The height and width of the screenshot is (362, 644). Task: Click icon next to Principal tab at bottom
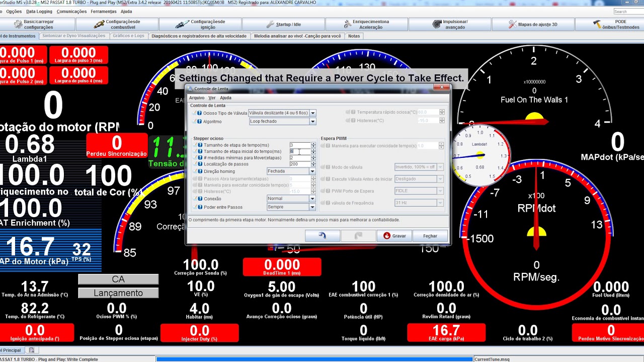31,350
